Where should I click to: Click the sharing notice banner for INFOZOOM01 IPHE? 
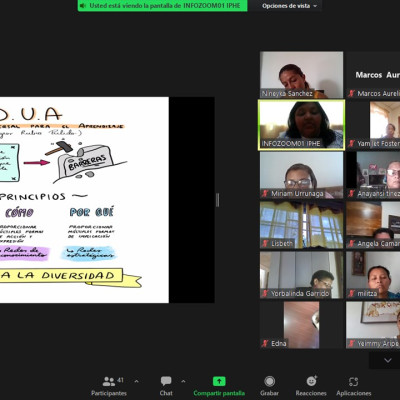tap(163, 6)
